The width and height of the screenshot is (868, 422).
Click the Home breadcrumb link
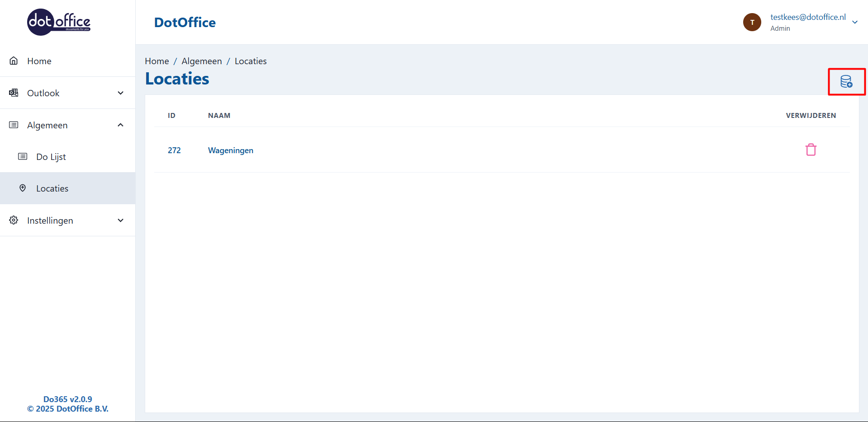point(157,61)
